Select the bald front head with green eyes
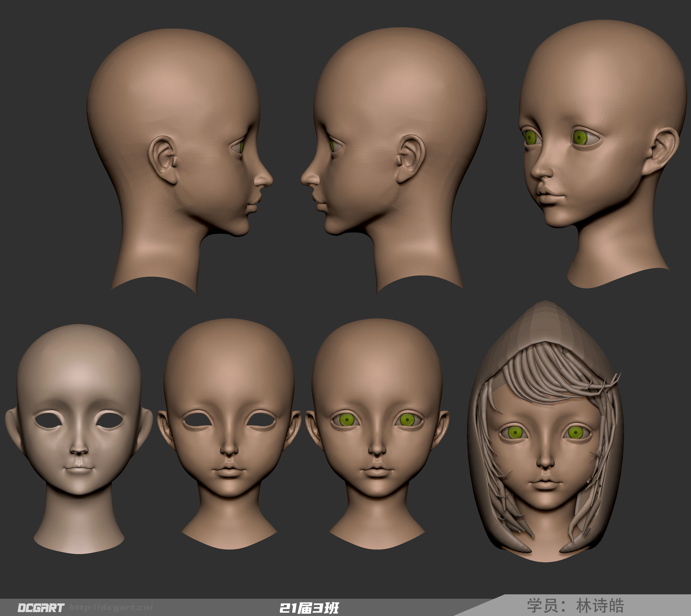The height and width of the screenshot is (616, 691). (377, 433)
